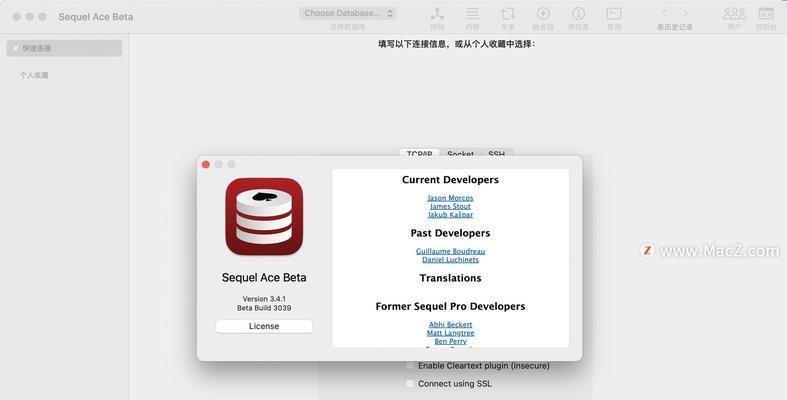Go back in table history
Image resolution: width=787 pixels, height=400 pixels.
tap(664, 14)
